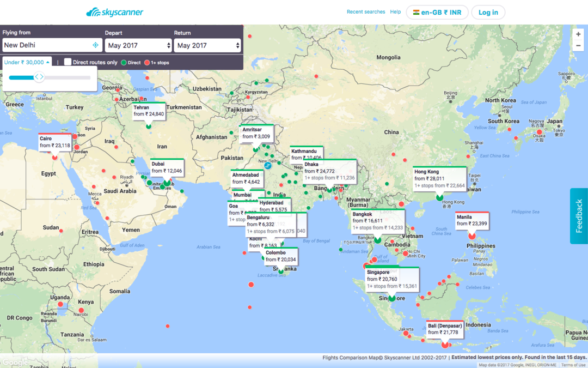Viewport: 588px width, 368px height.
Task: Enable Direct routes only checkbox
Action: pyautogui.click(x=68, y=62)
